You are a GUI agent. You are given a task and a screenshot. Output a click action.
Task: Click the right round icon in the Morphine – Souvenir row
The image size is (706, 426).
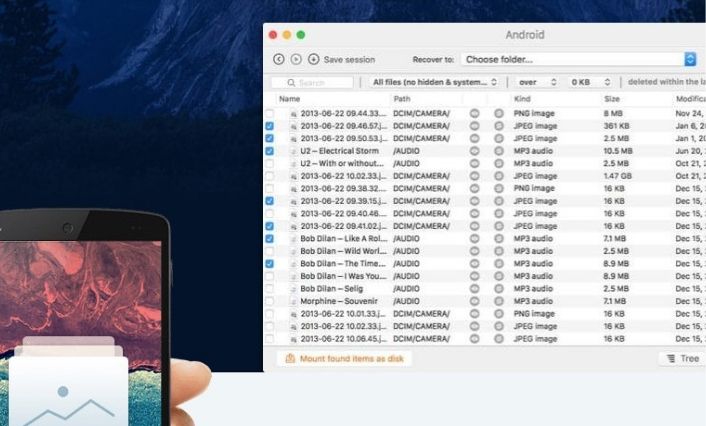(x=499, y=301)
